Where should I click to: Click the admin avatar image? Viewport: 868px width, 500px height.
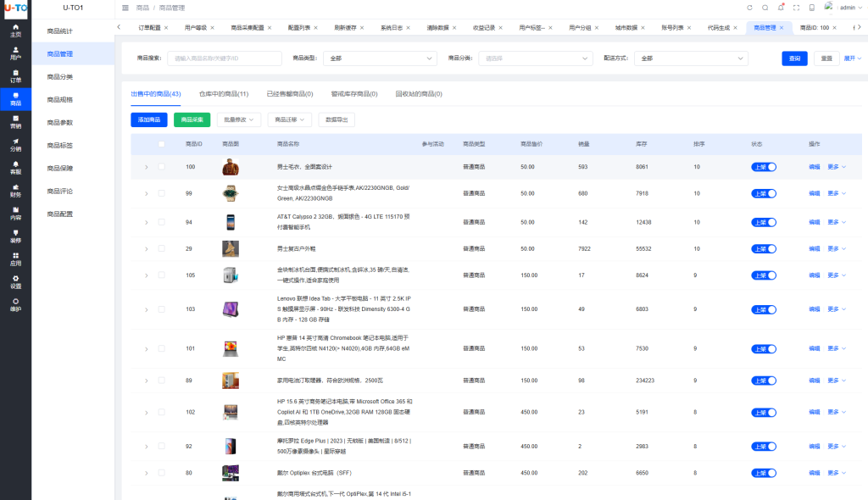point(829,7)
